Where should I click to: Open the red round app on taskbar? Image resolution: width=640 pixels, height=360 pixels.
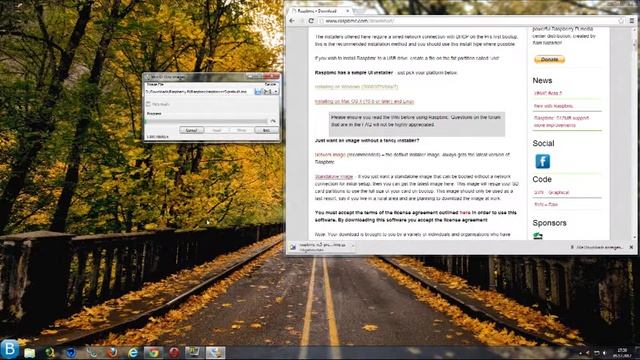click(x=174, y=353)
